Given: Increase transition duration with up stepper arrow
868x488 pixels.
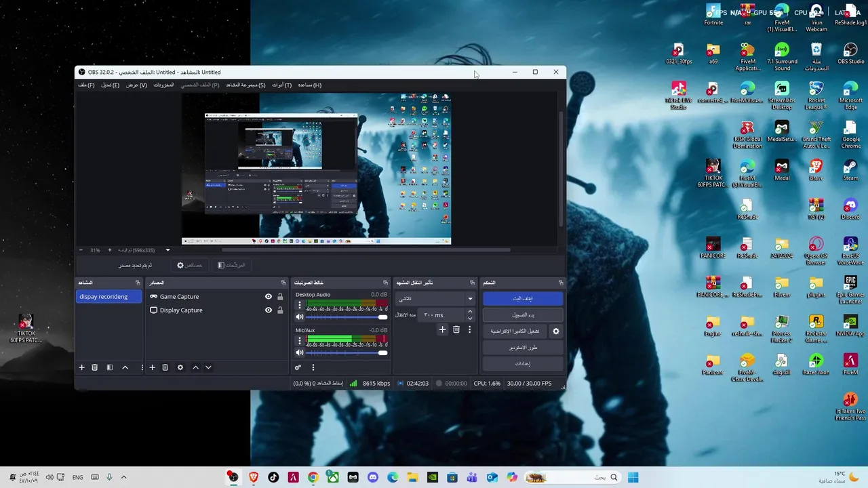Looking at the screenshot, I should (470, 312).
